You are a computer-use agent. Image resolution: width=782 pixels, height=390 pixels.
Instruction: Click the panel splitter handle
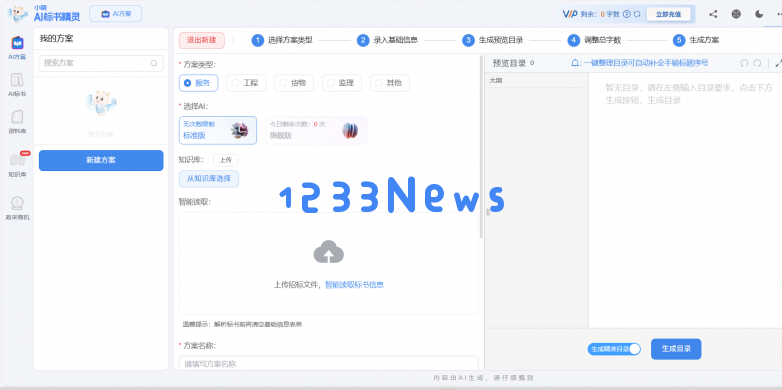pyautogui.click(x=488, y=212)
